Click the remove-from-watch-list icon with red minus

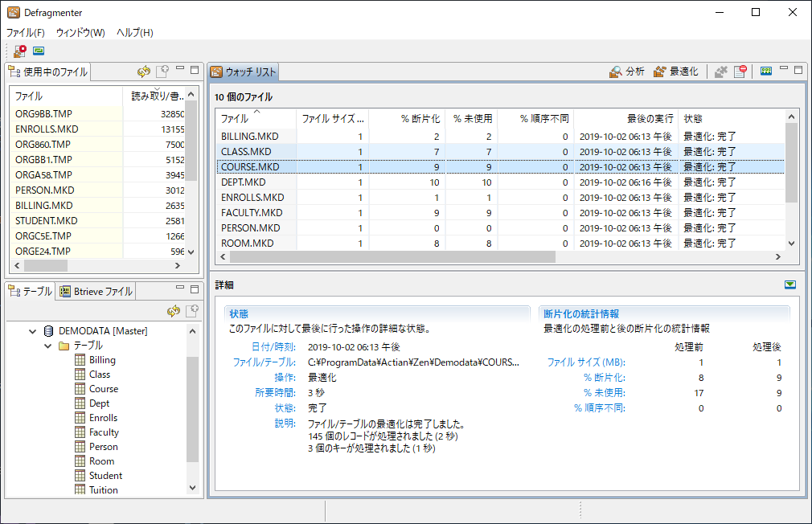tap(740, 72)
